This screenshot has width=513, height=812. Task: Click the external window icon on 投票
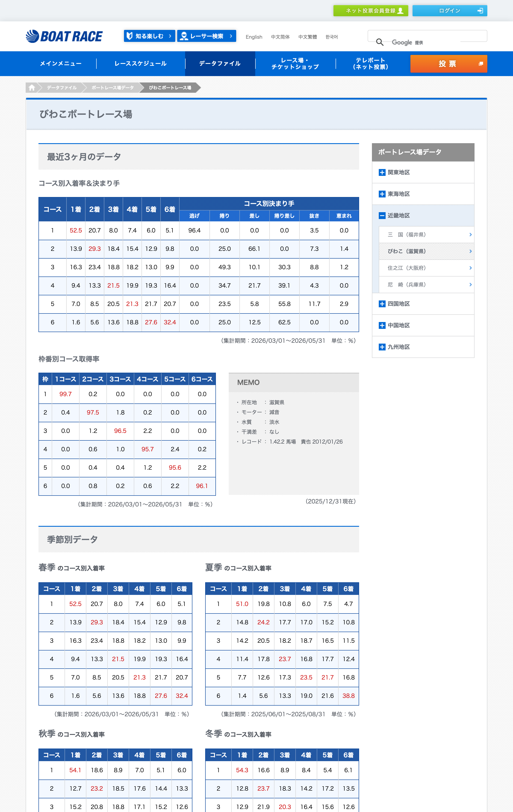tap(481, 64)
